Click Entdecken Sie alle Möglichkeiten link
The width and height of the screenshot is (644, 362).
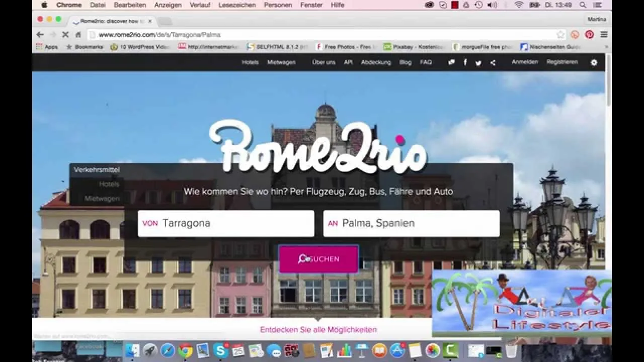coord(318,330)
